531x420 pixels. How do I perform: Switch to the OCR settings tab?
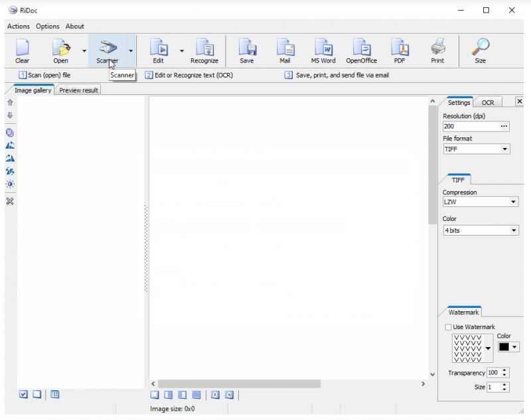coord(488,102)
